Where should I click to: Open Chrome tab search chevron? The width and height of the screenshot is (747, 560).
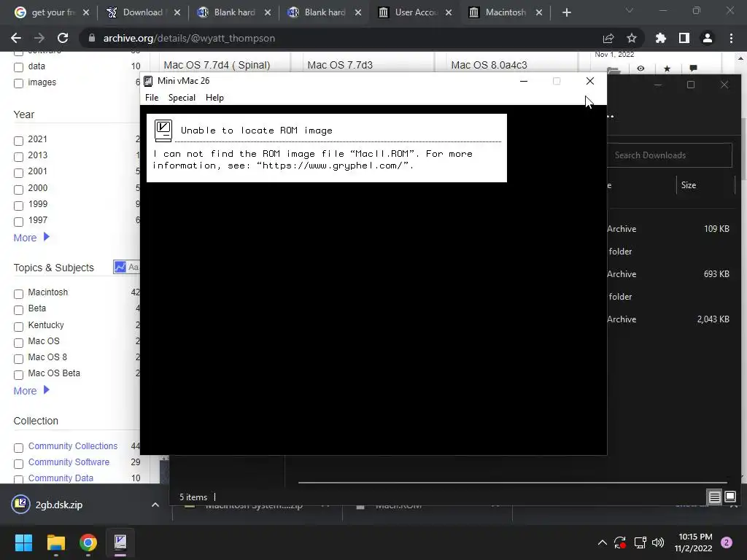pos(630,10)
